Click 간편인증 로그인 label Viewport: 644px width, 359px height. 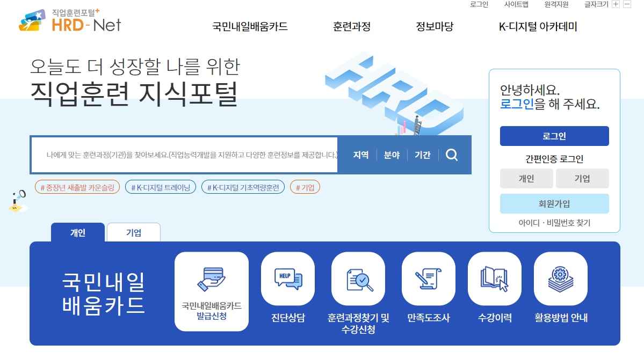click(x=554, y=159)
